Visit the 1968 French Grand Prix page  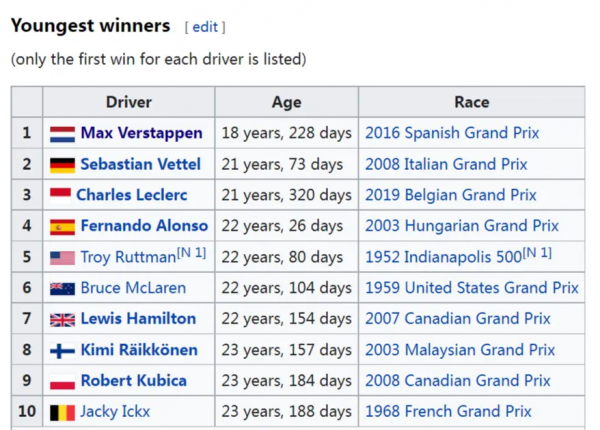448,412
